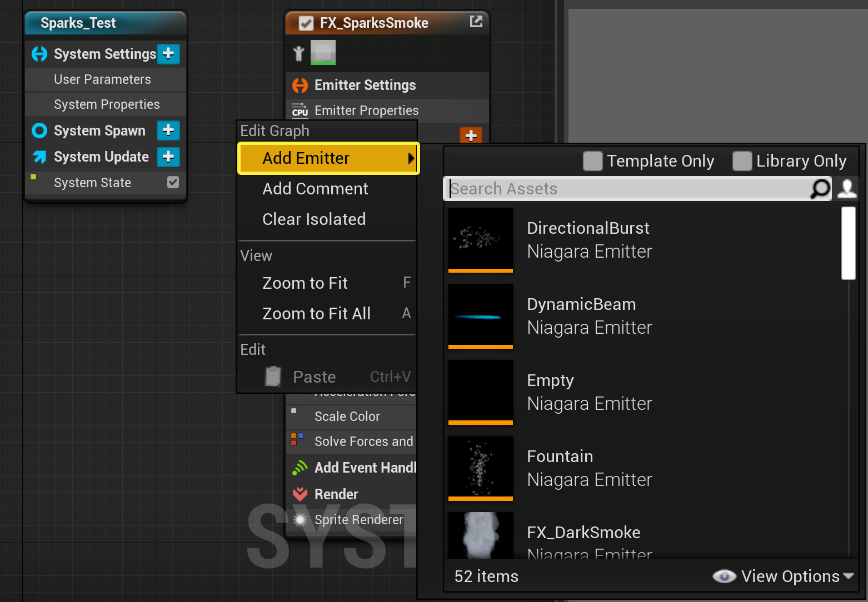Select the Empty emitter thumbnail
Screen dimensions: 868x602
click(x=481, y=393)
